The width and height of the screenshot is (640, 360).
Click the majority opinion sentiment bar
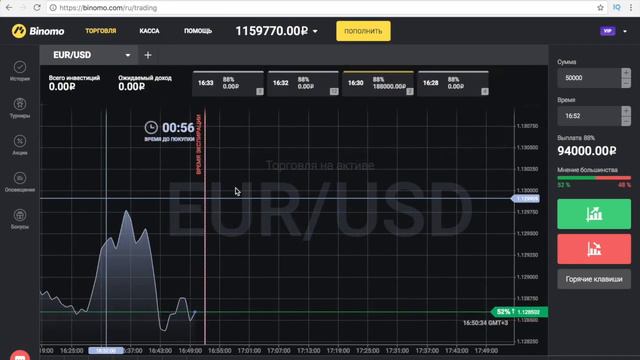(x=594, y=178)
